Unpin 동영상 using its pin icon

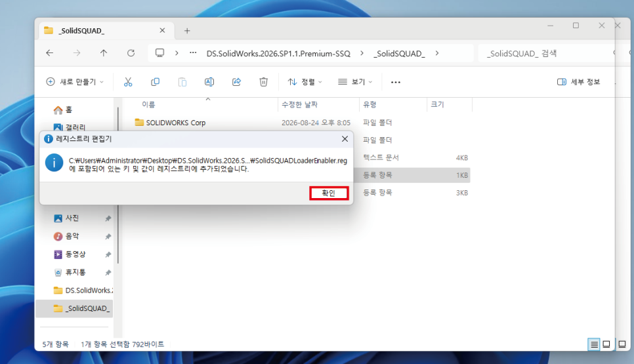(108, 254)
